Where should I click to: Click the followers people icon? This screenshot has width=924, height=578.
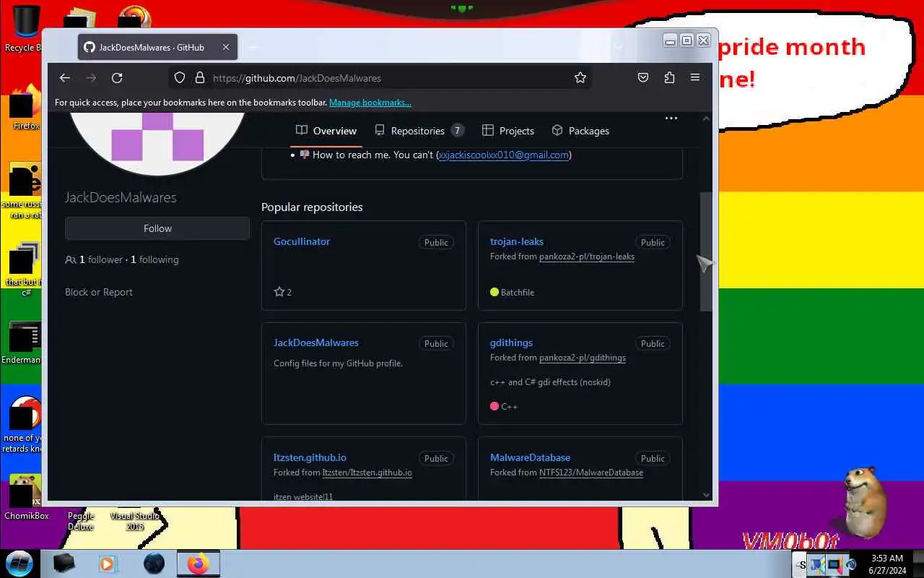tap(70, 259)
